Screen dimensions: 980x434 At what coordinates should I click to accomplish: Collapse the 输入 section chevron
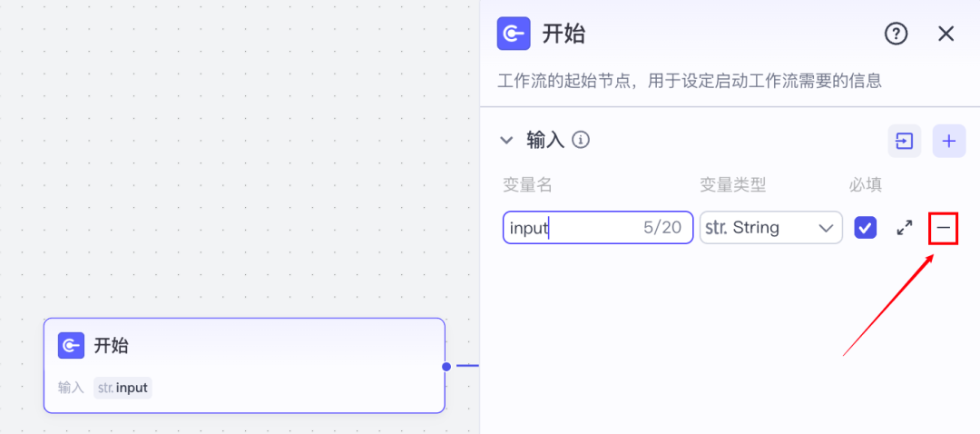506,140
